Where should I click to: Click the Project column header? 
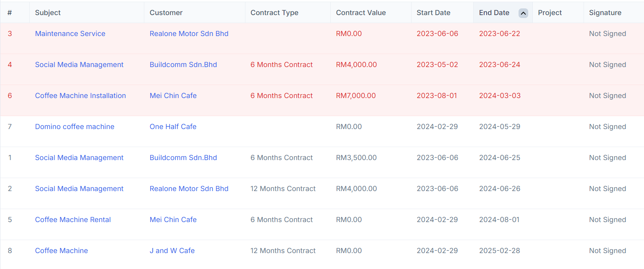pos(550,13)
